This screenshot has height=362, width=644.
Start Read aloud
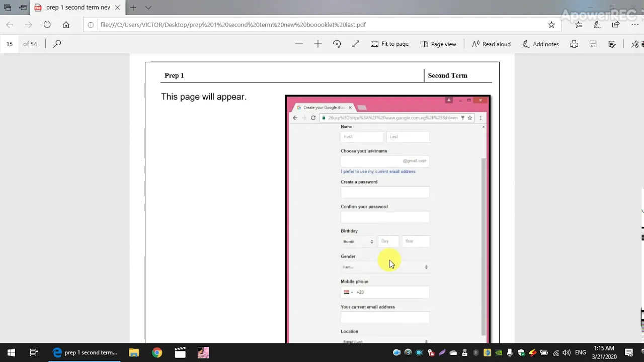coord(491,44)
